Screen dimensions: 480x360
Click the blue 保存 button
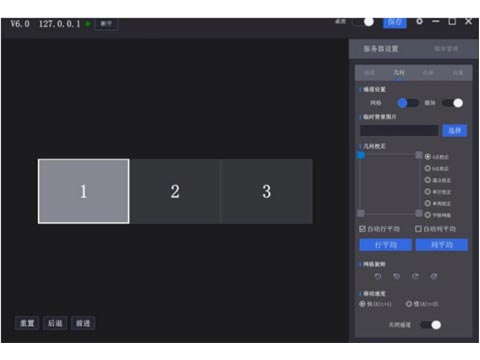(395, 22)
